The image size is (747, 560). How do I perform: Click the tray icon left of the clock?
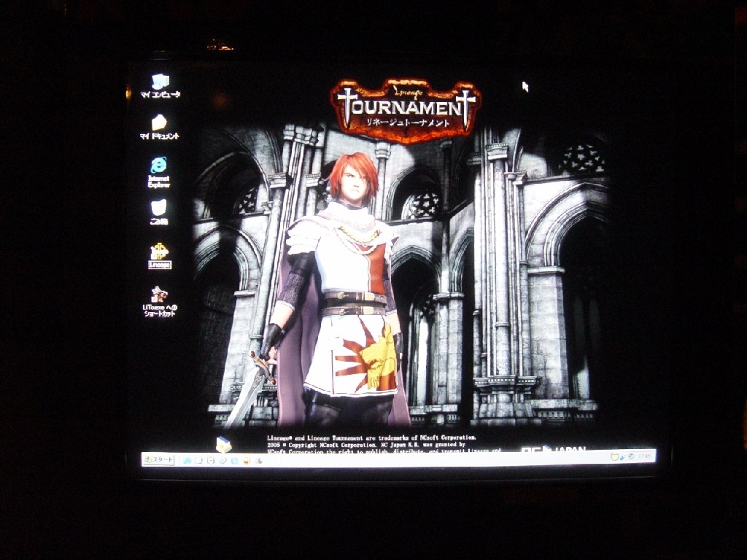(x=630, y=456)
